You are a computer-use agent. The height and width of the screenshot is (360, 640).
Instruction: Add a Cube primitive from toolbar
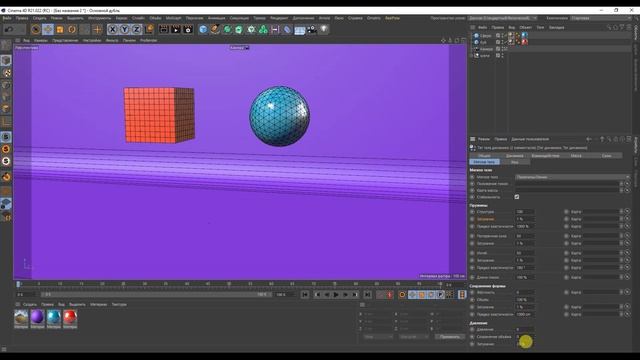pyautogui.click(x=203, y=29)
